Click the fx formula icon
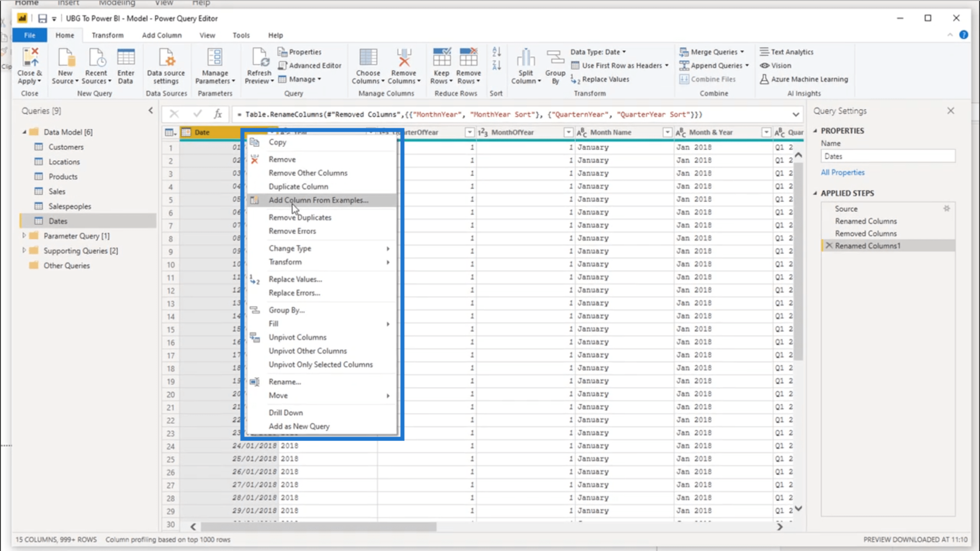Image resolution: width=980 pixels, height=551 pixels. tap(218, 114)
